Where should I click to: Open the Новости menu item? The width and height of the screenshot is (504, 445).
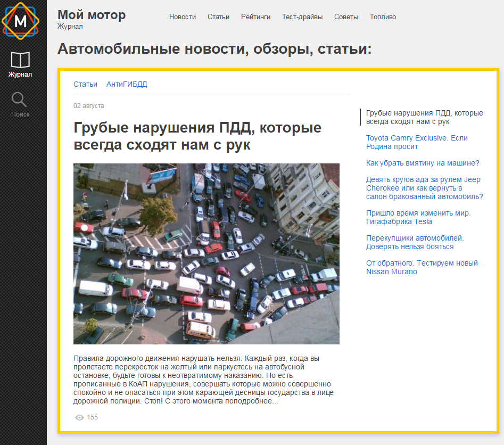[183, 17]
